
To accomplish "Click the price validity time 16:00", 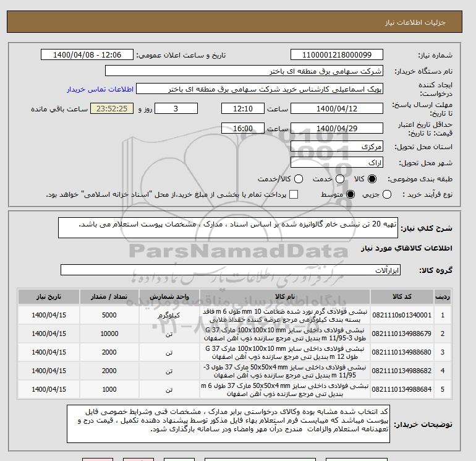I will (x=243, y=128).
